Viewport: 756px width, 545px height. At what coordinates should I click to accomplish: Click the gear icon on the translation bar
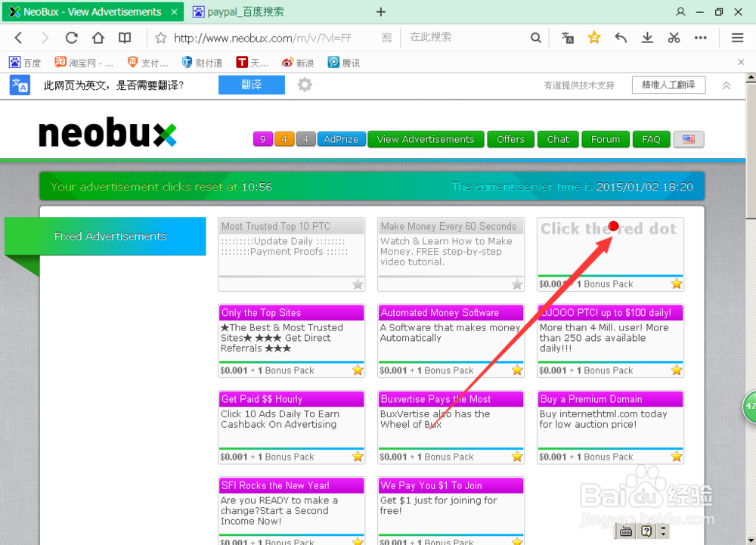tap(304, 85)
